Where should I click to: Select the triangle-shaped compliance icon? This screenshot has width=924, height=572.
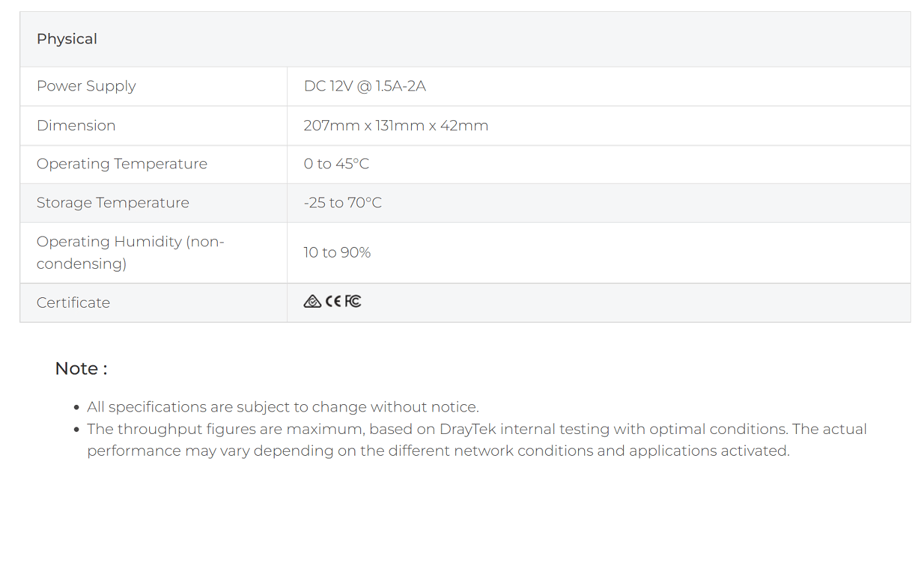(x=312, y=301)
